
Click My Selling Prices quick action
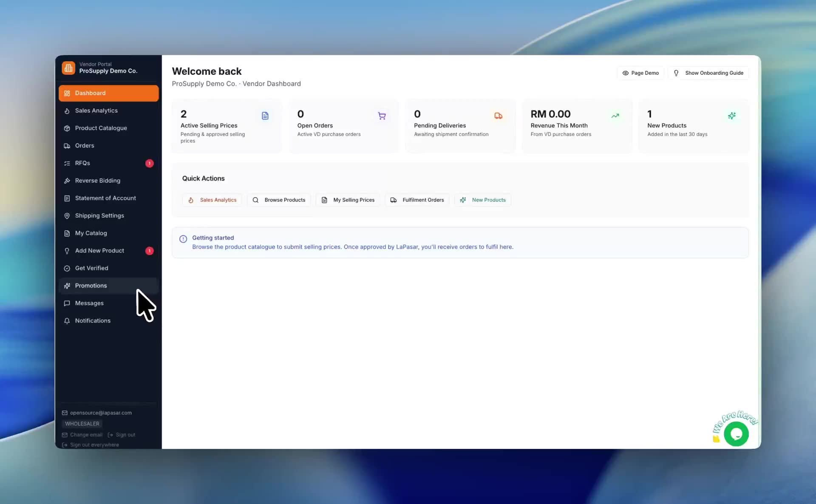click(x=348, y=200)
